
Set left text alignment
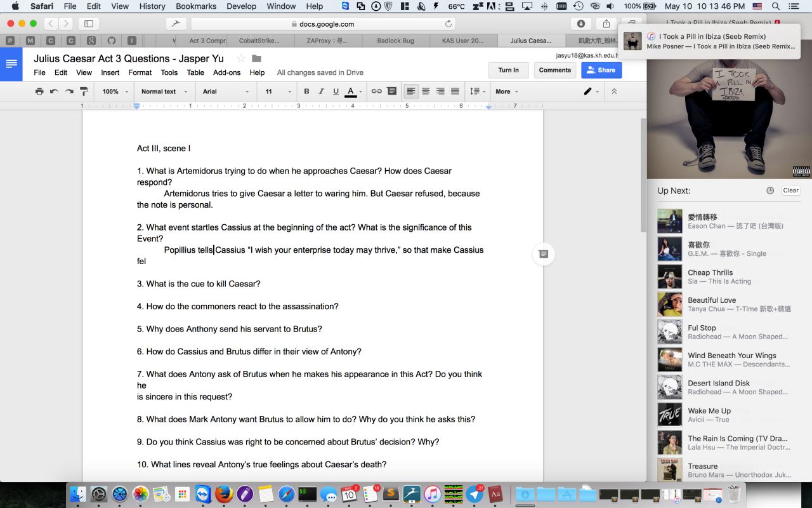coord(411,91)
